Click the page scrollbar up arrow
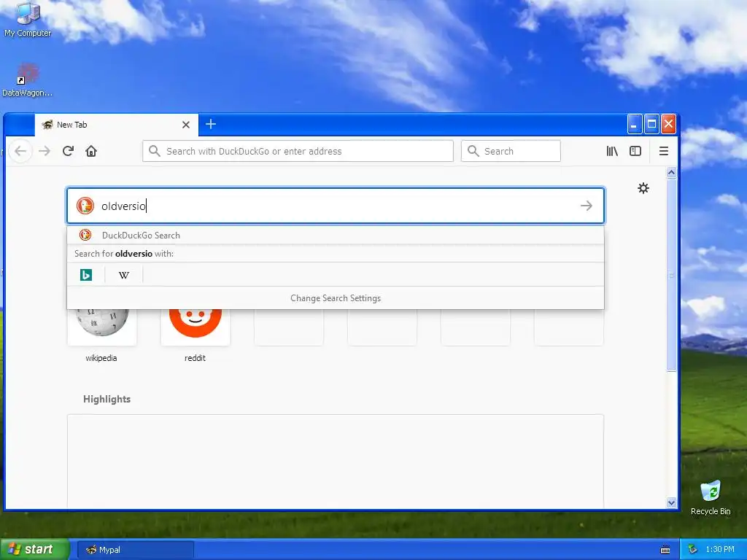 [671, 173]
